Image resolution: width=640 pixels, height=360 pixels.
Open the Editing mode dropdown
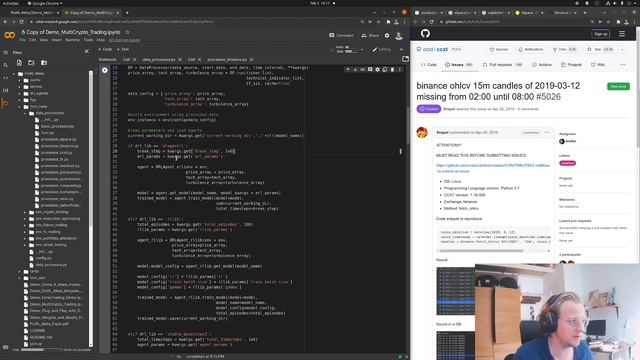382,50
